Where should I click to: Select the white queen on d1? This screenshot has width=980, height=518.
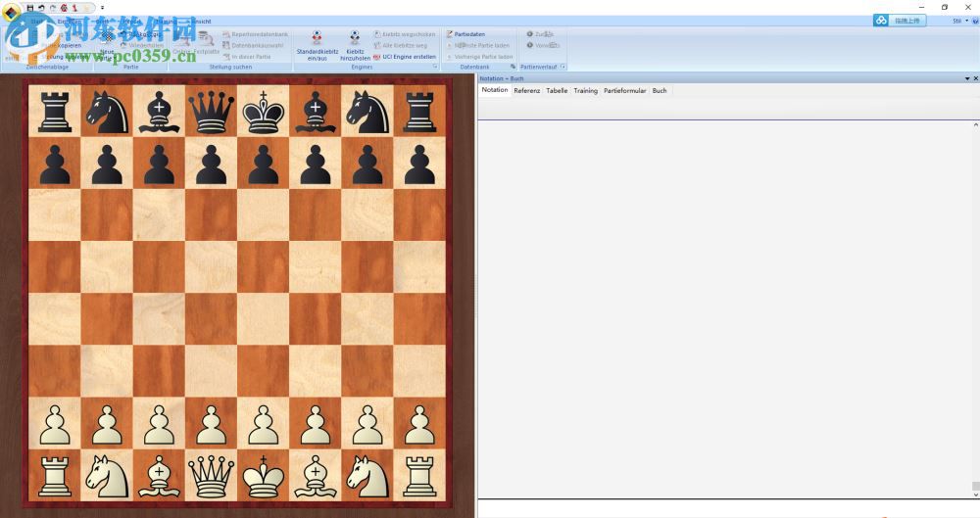(x=212, y=476)
